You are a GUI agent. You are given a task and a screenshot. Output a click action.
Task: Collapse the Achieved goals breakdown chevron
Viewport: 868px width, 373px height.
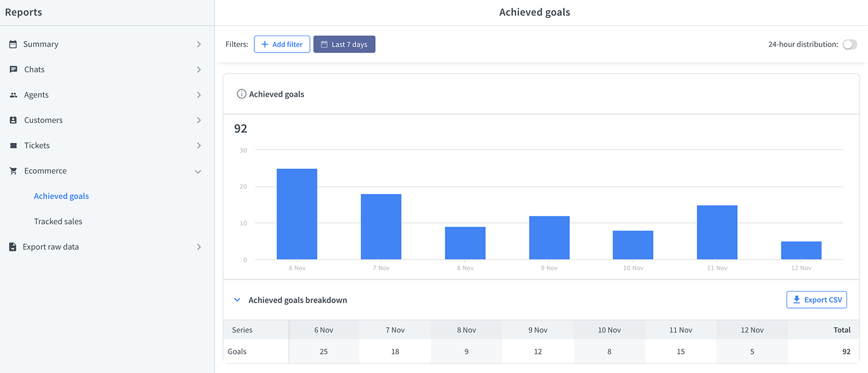(237, 299)
